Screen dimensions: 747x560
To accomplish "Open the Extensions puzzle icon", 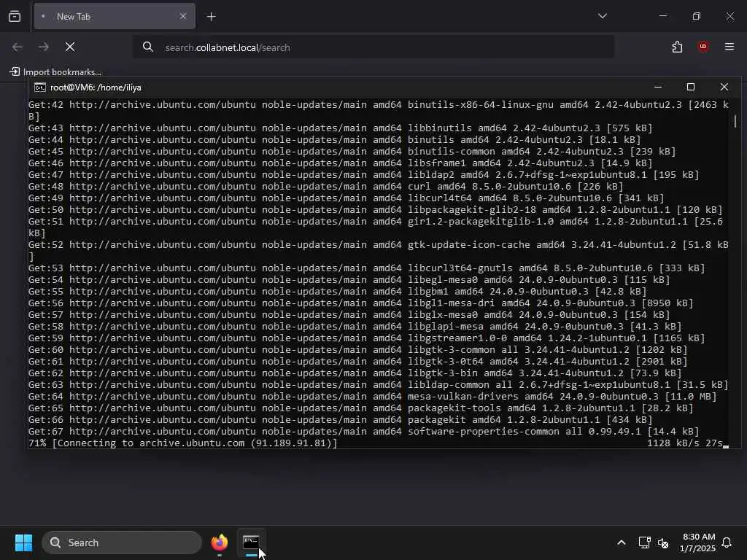I will (677, 47).
